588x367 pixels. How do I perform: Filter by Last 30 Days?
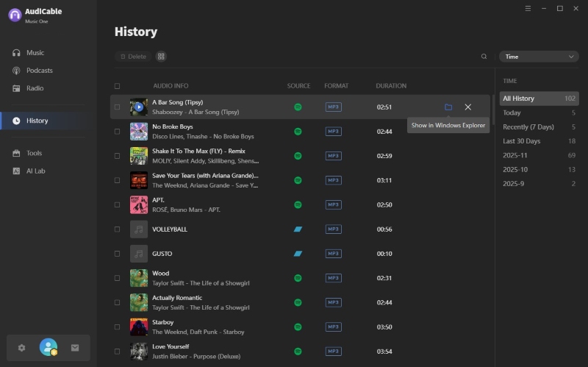click(x=539, y=141)
